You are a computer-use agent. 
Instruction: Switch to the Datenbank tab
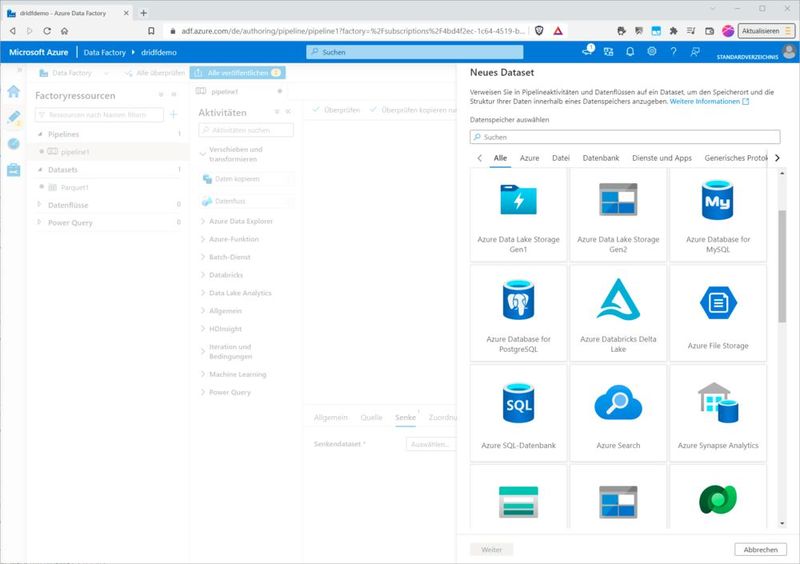[601, 158]
